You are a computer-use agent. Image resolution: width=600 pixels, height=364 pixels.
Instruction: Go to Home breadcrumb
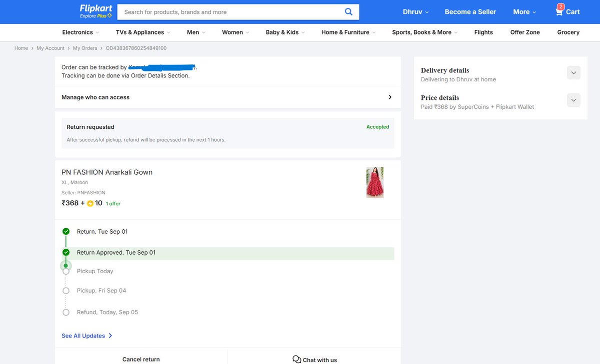click(21, 48)
